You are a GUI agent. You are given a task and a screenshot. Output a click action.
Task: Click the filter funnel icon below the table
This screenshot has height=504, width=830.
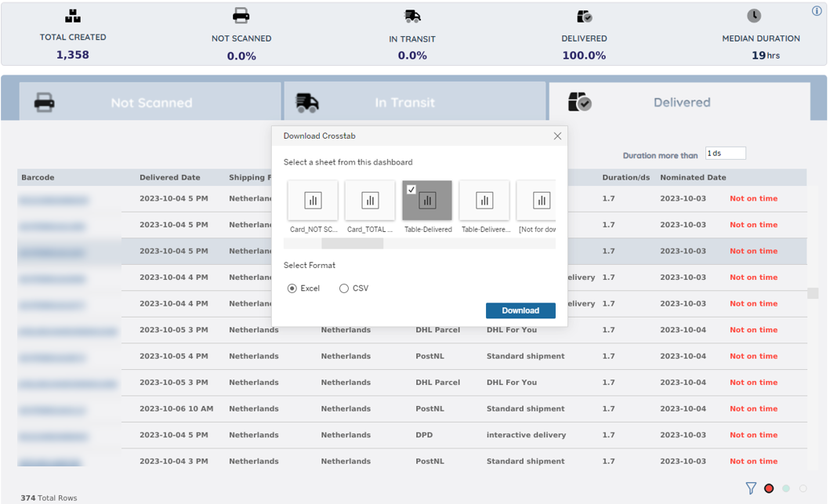[751, 488]
